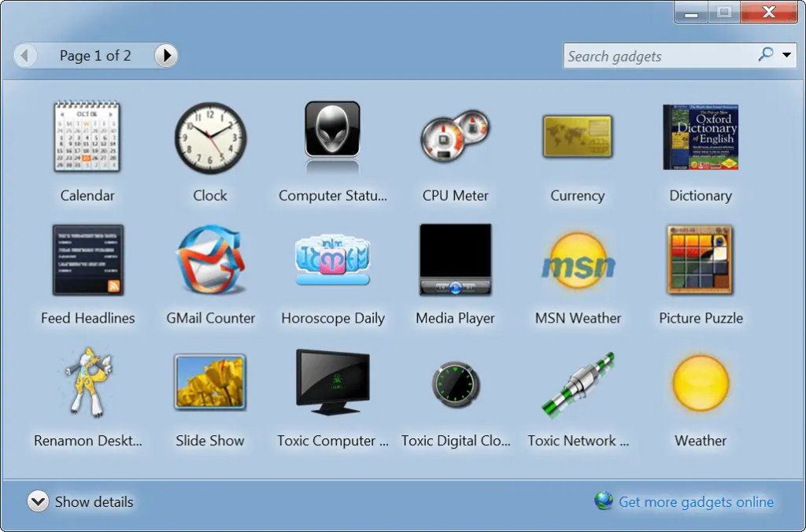The width and height of the screenshot is (806, 532).
Task: Select the Renamon Desktop gadget
Action: [x=87, y=382]
